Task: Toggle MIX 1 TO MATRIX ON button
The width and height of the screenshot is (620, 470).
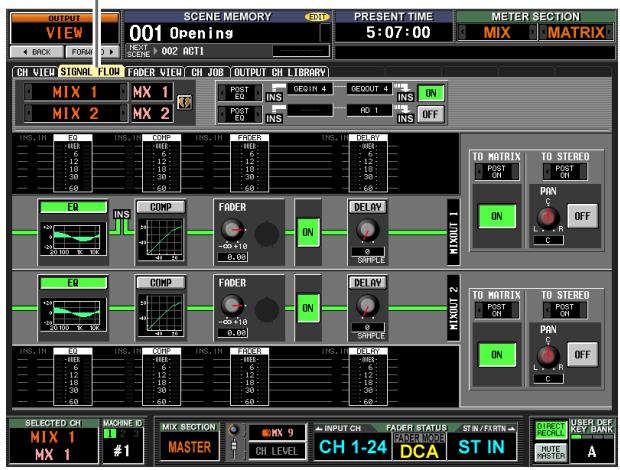Action: tap(497, 216)
